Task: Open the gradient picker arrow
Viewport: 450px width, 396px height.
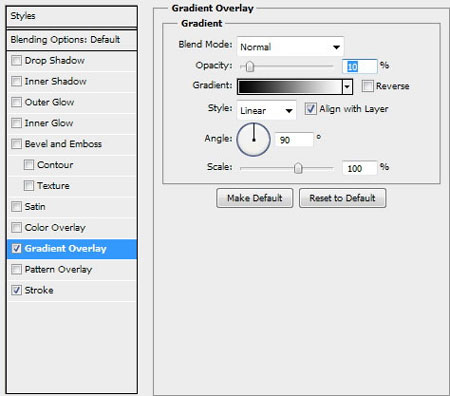Action: (347, 87)
